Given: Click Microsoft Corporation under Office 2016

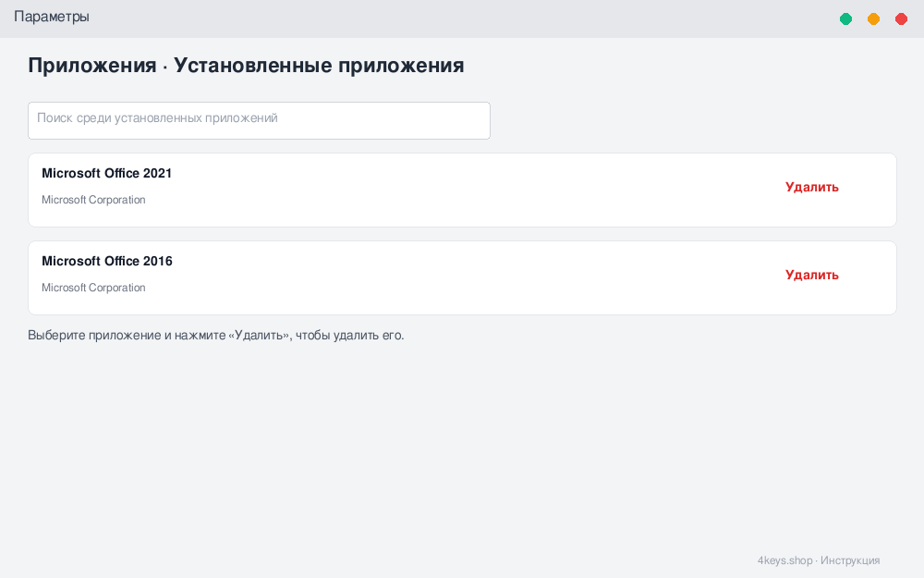Looking at the screenshot, I should (93, 288).
